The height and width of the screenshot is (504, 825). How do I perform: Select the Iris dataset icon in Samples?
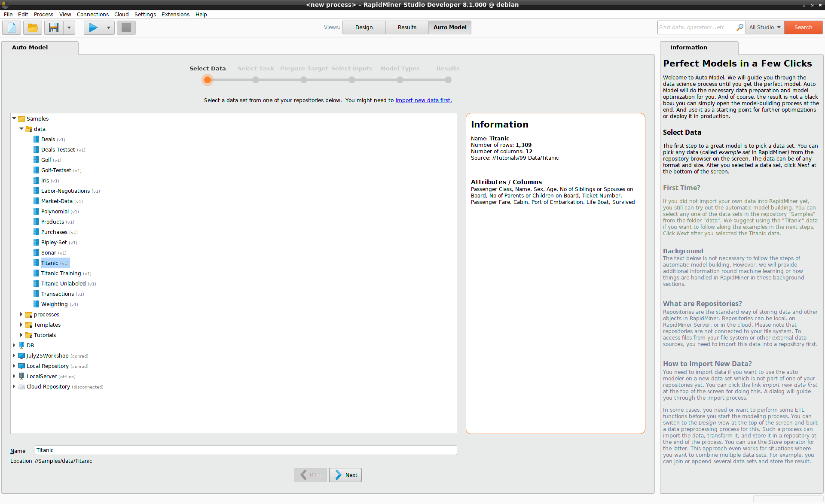(x=36, y=180)
